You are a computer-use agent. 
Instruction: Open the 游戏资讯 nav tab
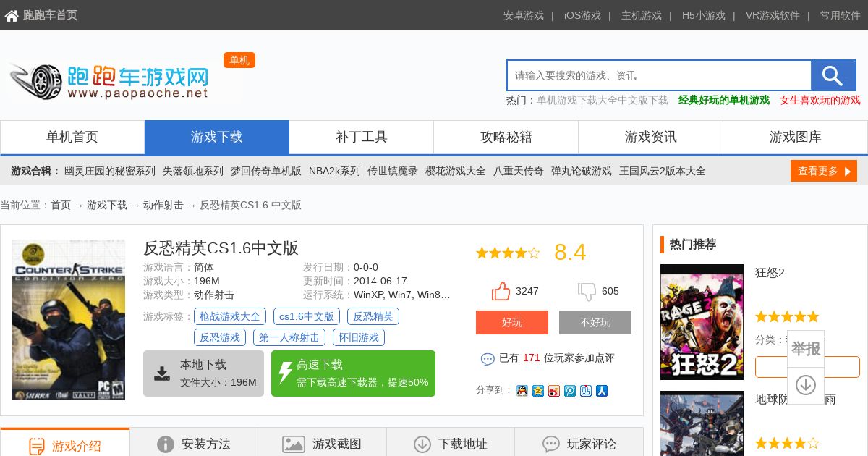pyautogui.click(x=651, y=137)
